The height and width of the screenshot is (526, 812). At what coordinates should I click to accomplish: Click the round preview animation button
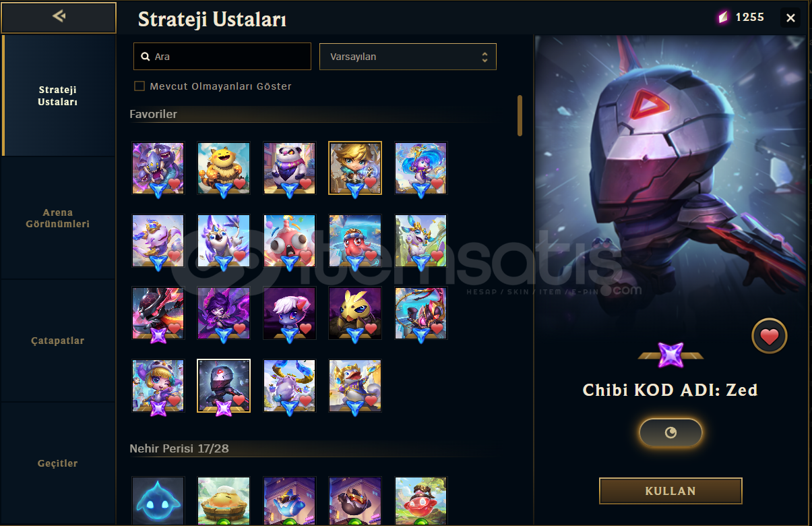(x=670, y=433)
